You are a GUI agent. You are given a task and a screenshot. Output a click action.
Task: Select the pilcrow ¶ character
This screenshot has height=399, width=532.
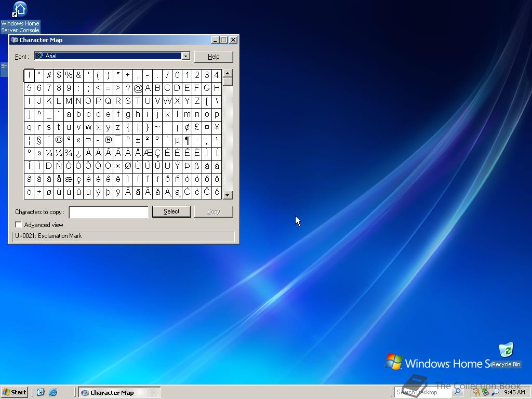pyautogui.click(x=187, y=140)
